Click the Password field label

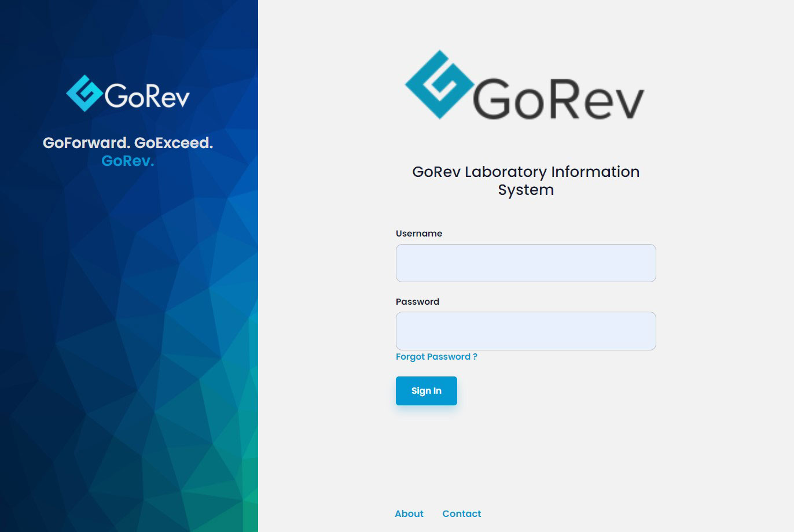coord(417,302)
